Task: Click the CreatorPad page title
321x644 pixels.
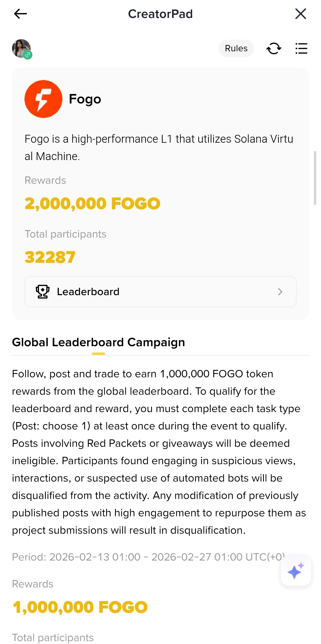Action: click(160, 14)
